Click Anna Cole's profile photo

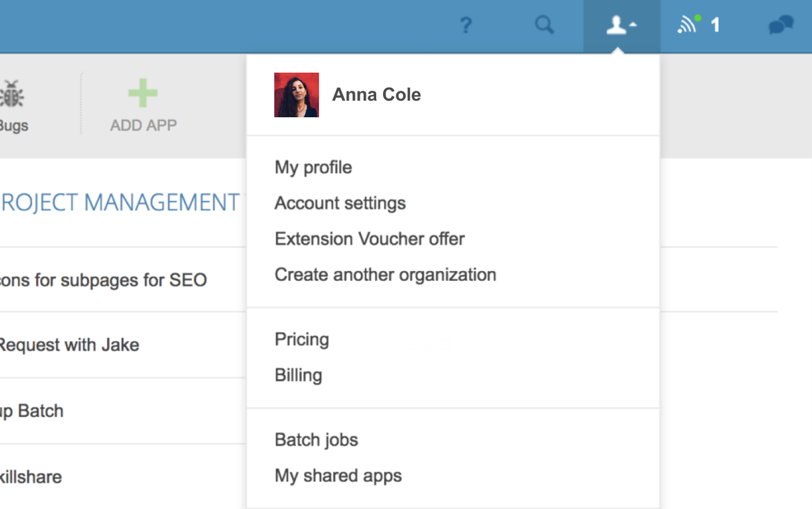[x=296, y=95]
